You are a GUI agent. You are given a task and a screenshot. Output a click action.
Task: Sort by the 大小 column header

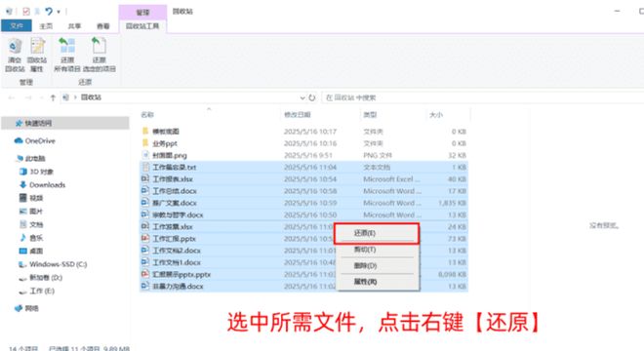(436, 115)
